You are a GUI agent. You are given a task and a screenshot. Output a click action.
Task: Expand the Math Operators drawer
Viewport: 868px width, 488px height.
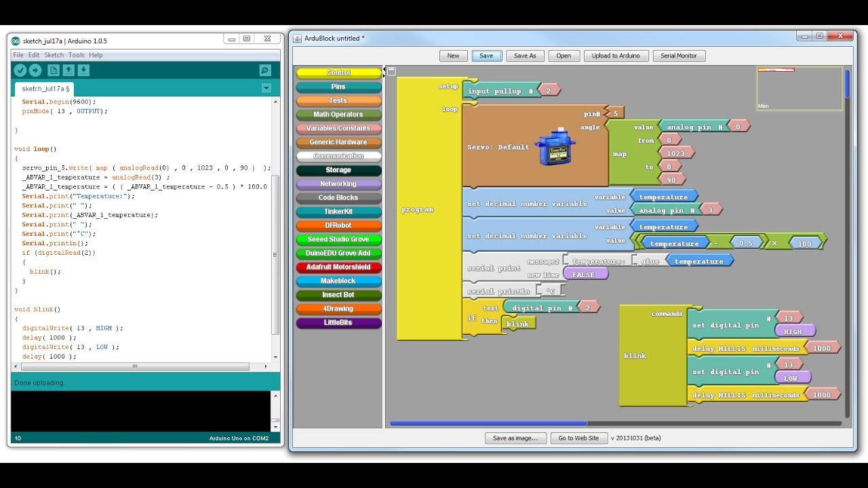(x=338, y=115)
